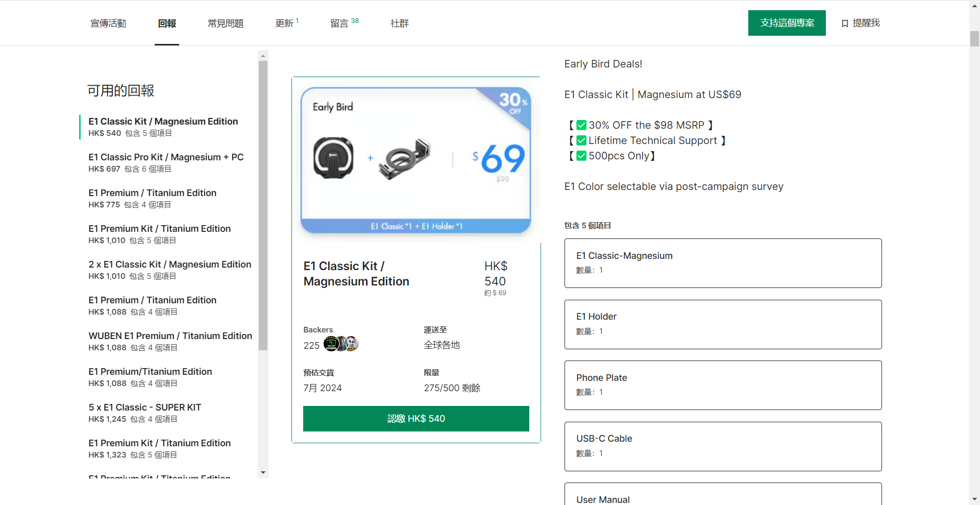Click the User Manual item card
Screen dimensions: 980x505
coord(723,494)
